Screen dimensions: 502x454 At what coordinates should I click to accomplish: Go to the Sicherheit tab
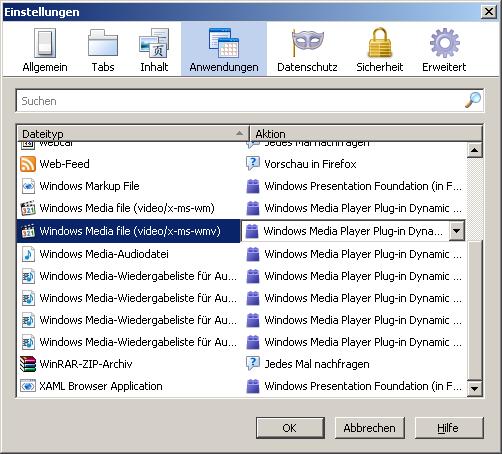coord(380,50)
